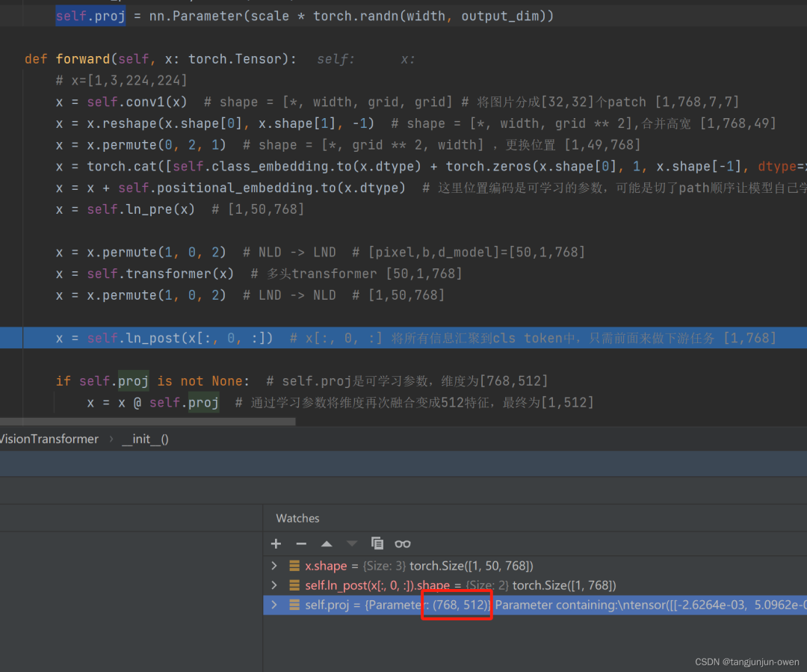807x672 pixels.
Task: Select the self.ln_post(x[:, 0, :]).shape watch
Action: (535, 585)
